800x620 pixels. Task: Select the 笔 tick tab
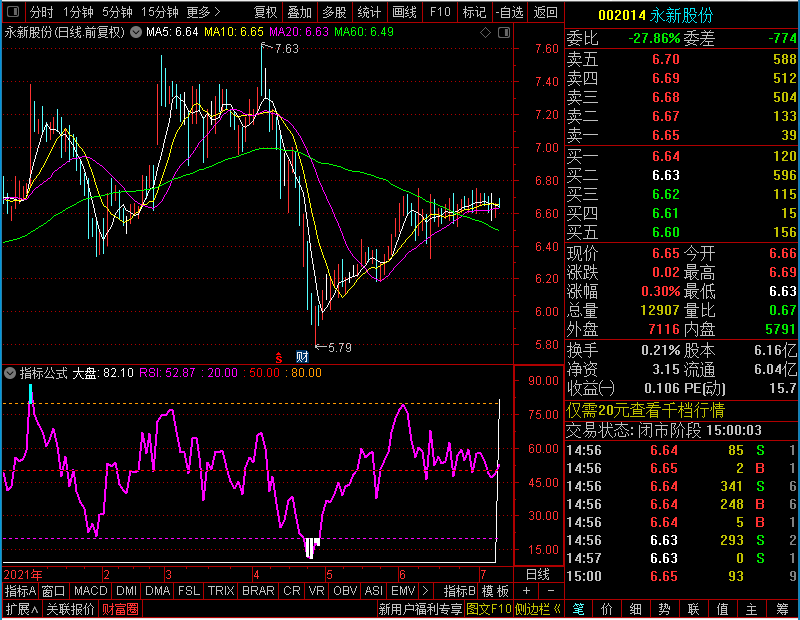[x=578, y=609]
